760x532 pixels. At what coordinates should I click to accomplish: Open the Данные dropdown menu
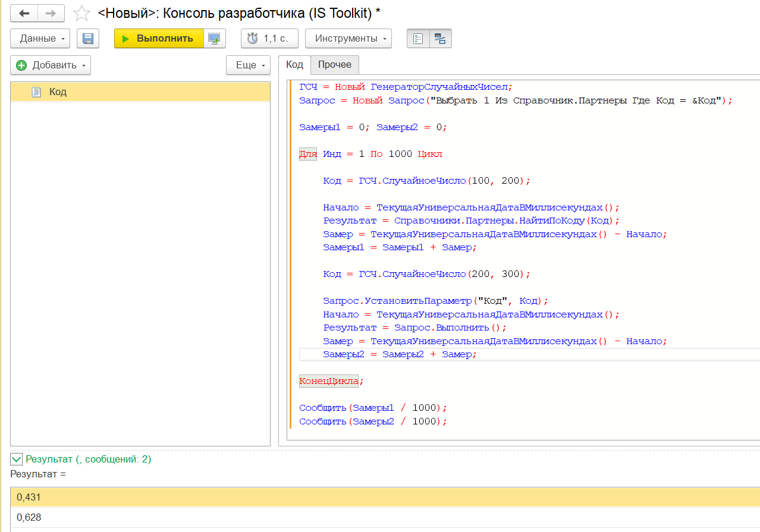[40, 39]
